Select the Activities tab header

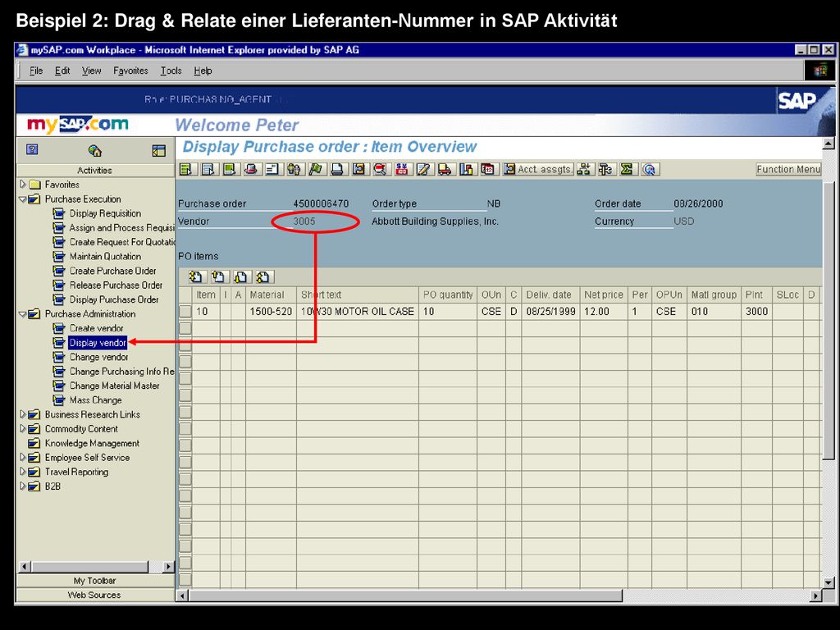point(95,171)
